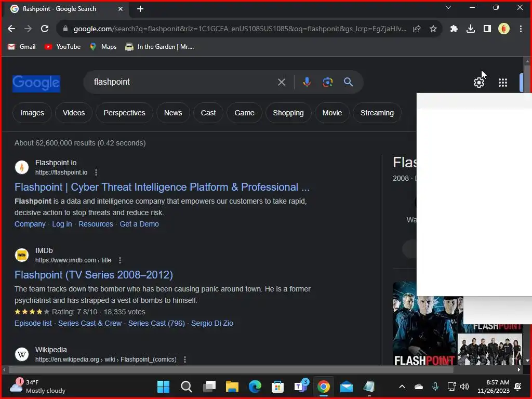
Task: Open YouTube bookmark
Action: tap(62, 47)
